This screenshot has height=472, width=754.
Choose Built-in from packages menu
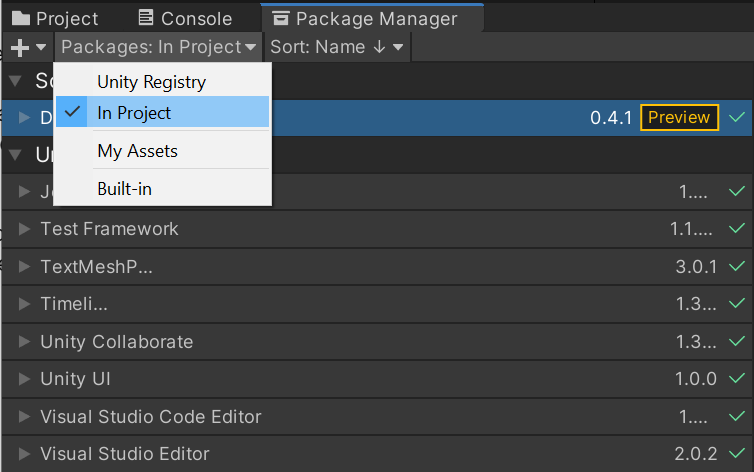tap(124, 188)
